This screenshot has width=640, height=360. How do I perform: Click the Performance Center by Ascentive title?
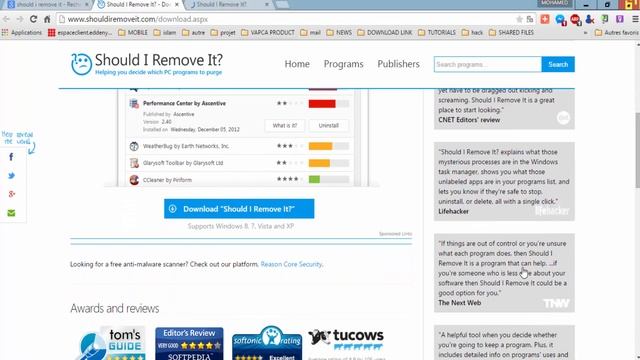pyautogui.click(x=184, y=103)
